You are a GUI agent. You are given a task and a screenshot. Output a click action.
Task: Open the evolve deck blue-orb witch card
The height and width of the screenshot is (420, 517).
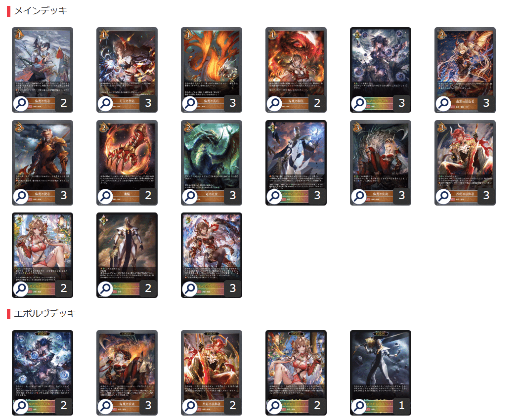coord(43,373)
